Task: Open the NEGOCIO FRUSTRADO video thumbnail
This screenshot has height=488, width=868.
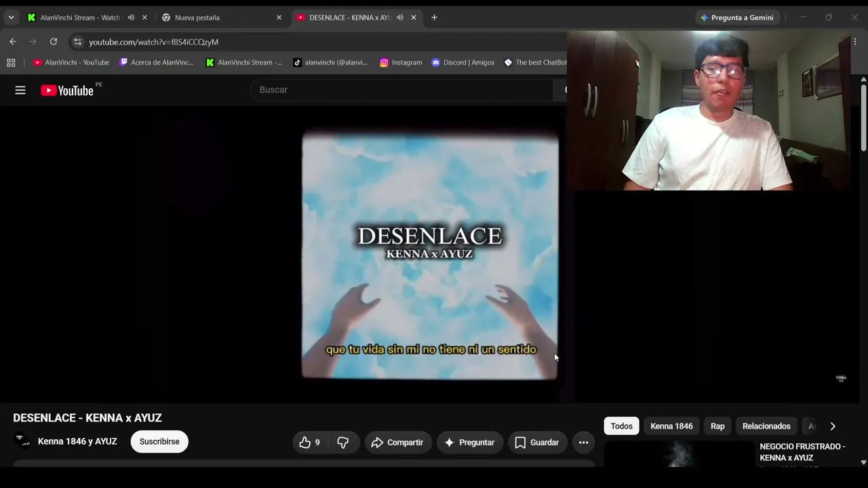Action: point(679,454)
